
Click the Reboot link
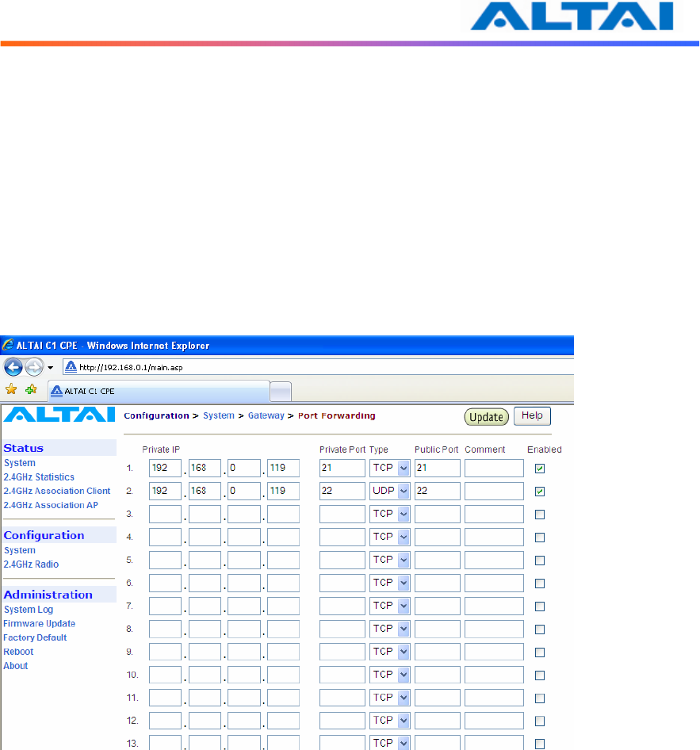(18, 652)
